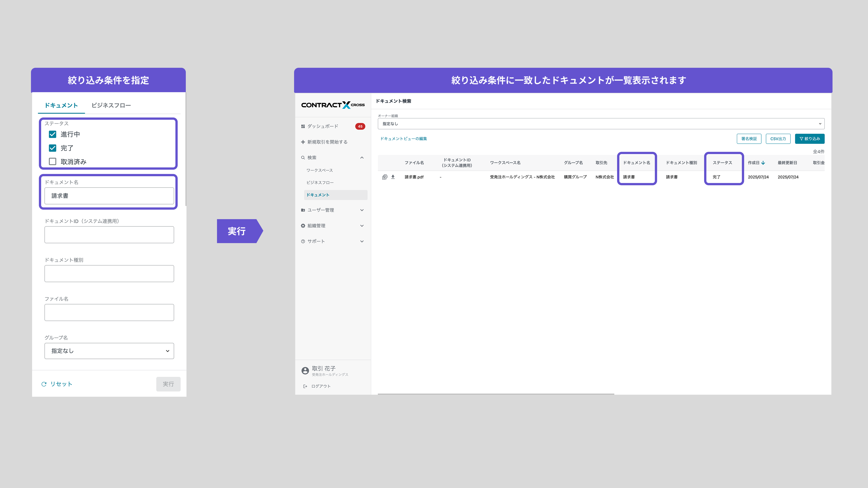The width and height of the screenshot is (868, 488).
Task: Click the CSV出力 button
Action: tap(778, 139)
